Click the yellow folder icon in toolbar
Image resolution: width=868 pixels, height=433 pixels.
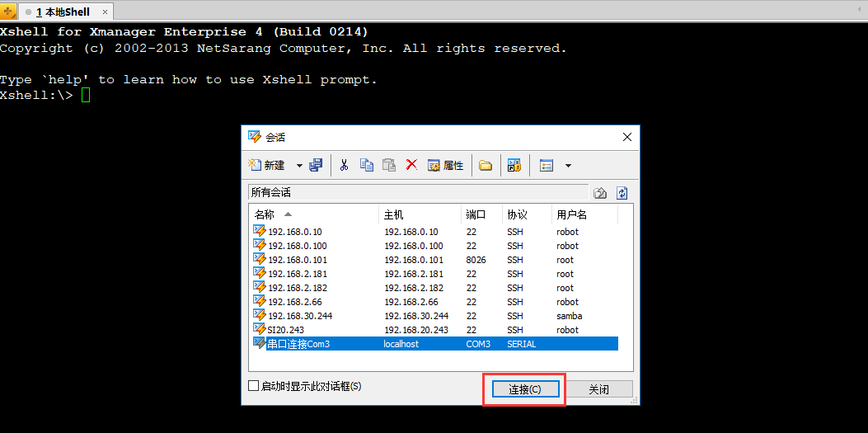point(486,165)
